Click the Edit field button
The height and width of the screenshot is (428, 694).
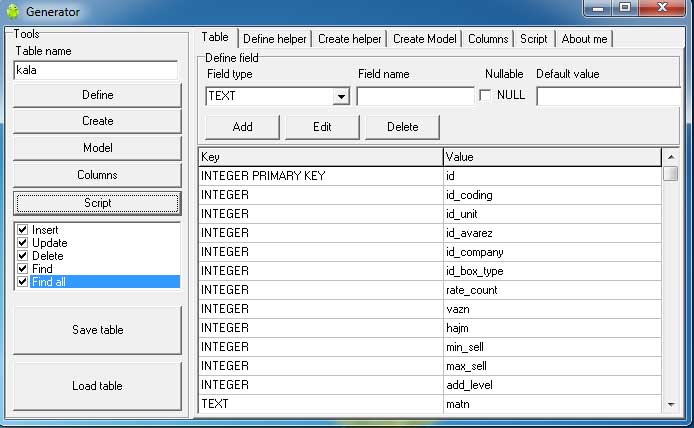click(x=321, y=127)
